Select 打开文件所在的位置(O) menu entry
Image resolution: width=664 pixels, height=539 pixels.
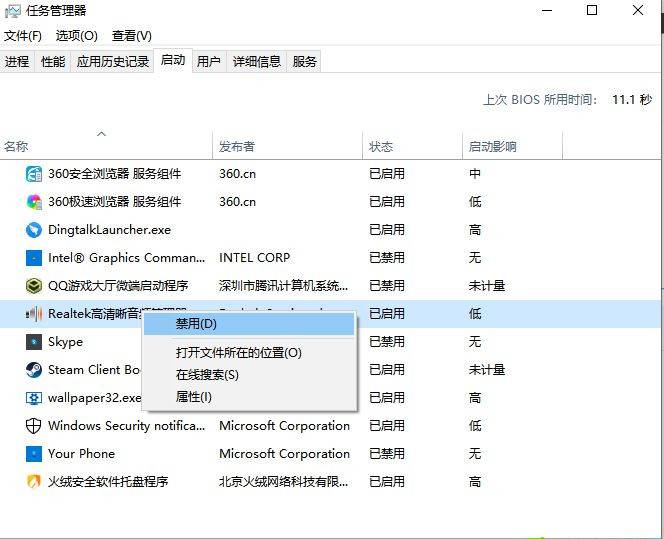point(238,353)
